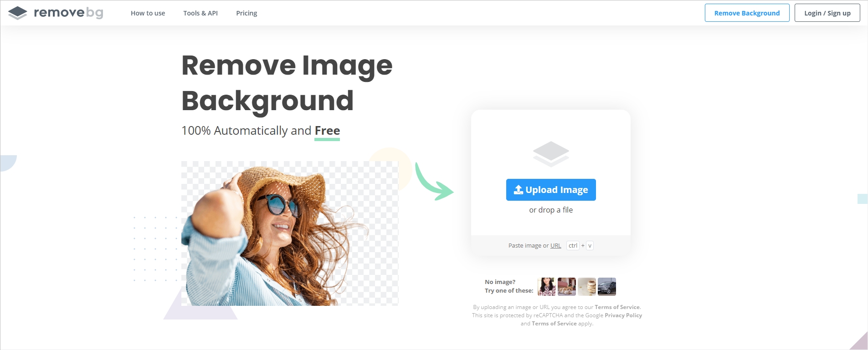Click the 'v' key hint
The height and width of the screenshot is (350, 868).
(590, 246)
